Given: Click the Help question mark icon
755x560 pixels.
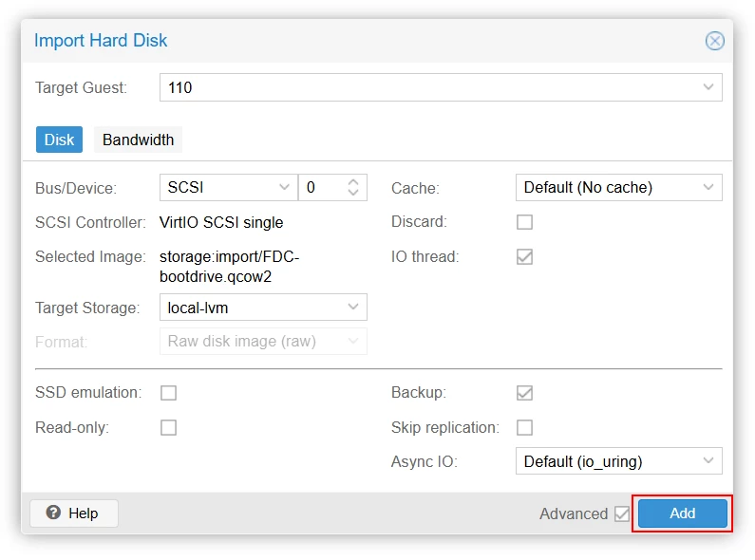Looking at the screenshot, I should (x=53, y=513).
